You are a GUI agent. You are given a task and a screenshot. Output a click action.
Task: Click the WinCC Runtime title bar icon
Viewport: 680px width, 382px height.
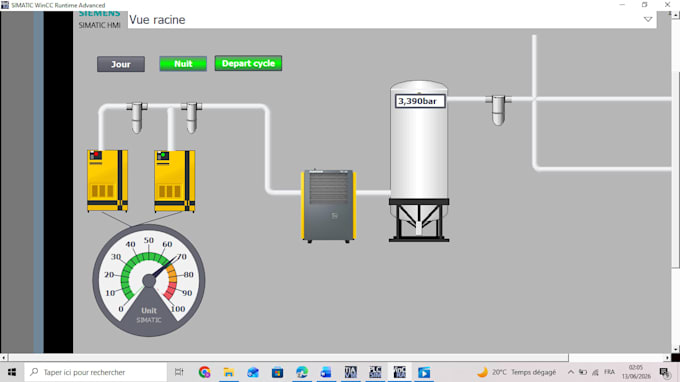[5, 5]
